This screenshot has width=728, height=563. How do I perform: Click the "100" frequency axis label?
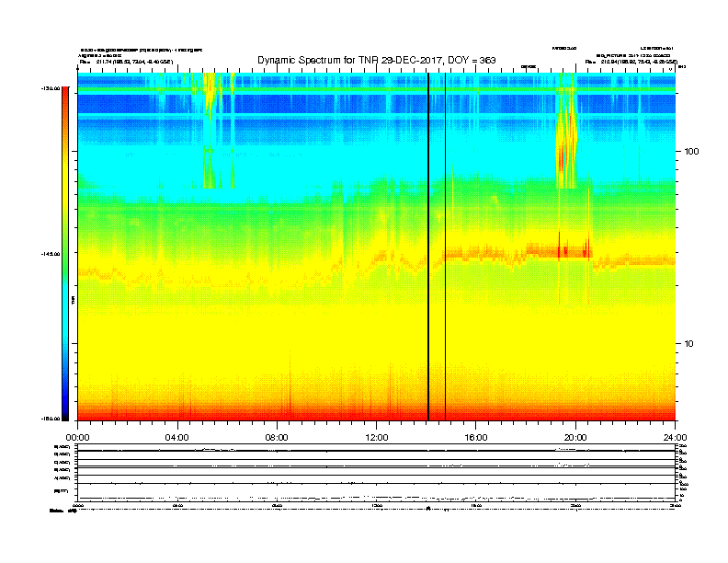[x=691, y=152]
